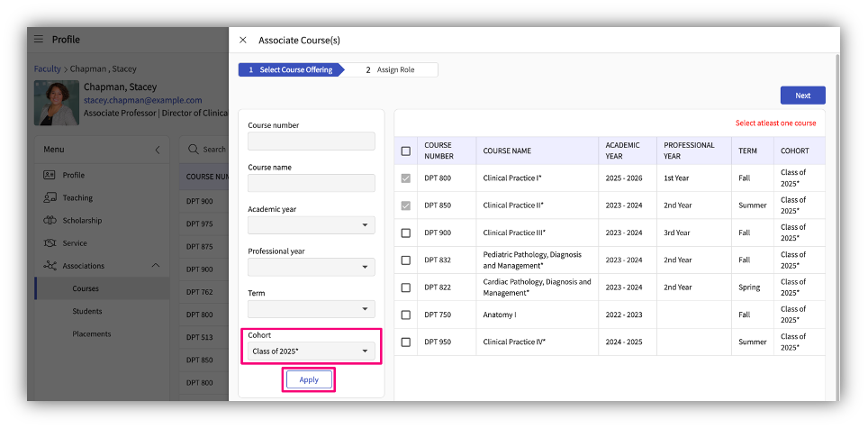Open the hamburger navigation menu

click(39, 40)
